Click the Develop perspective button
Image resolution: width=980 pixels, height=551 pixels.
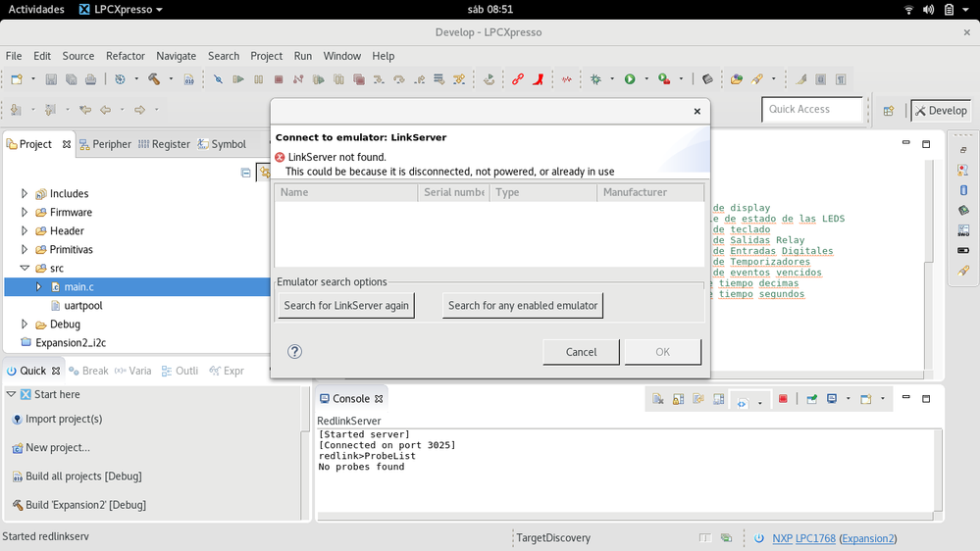click(x=941, y=111)
